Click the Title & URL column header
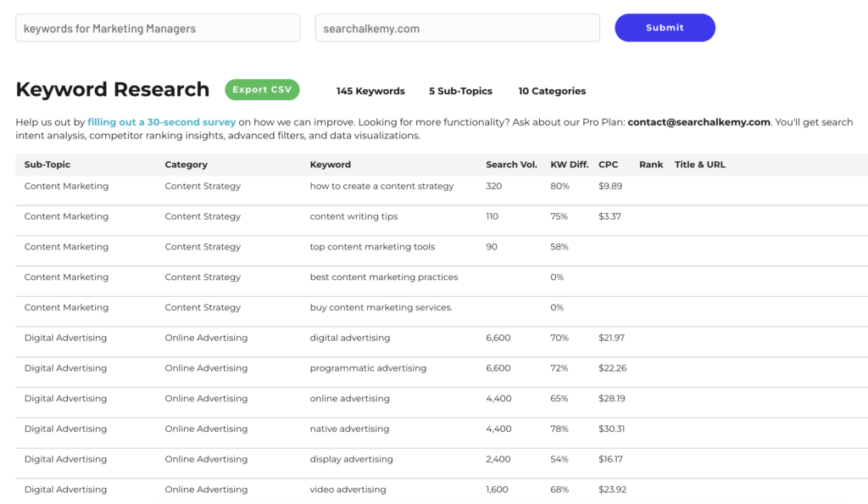The image size is (868, 504). pos(699,165)
